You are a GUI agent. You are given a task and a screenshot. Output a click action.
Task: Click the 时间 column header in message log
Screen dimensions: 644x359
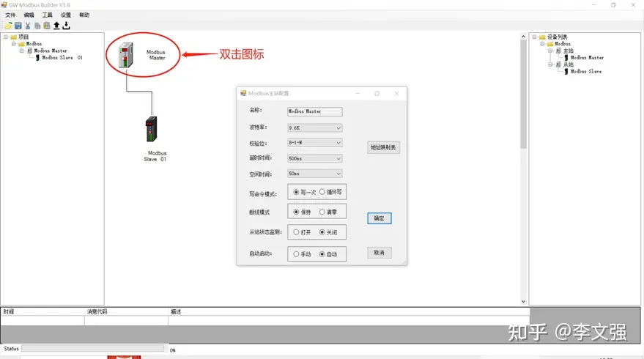click(x=42, y=312)
